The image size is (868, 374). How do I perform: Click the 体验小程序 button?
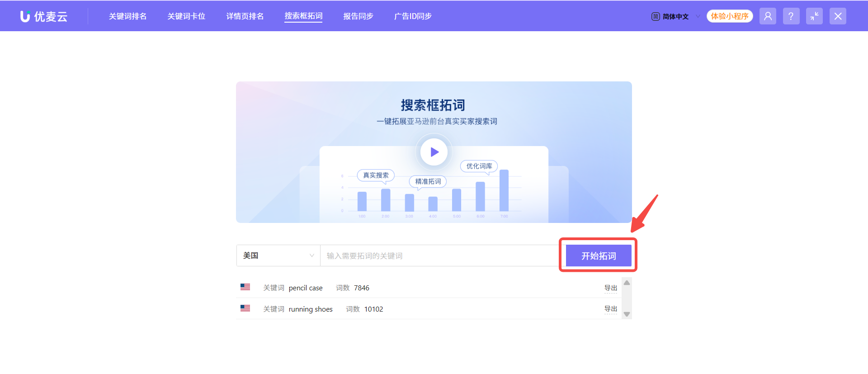click(730, 16)
